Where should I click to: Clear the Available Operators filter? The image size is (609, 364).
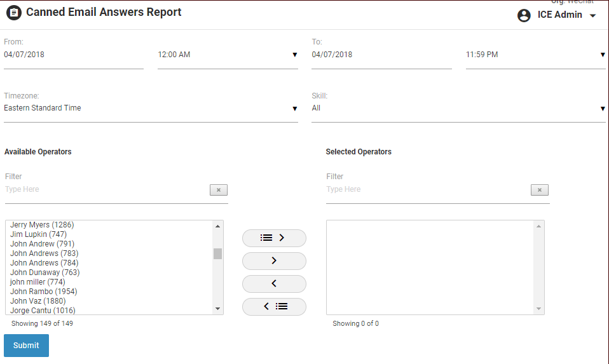218,190
